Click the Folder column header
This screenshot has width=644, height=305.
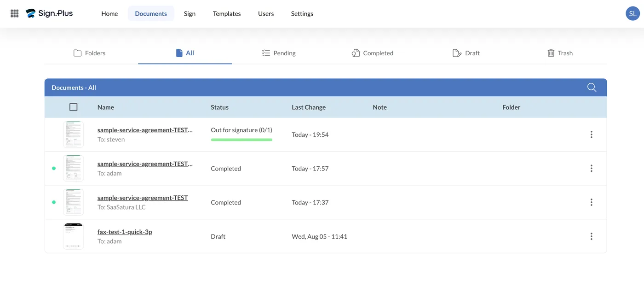(511, 107)
